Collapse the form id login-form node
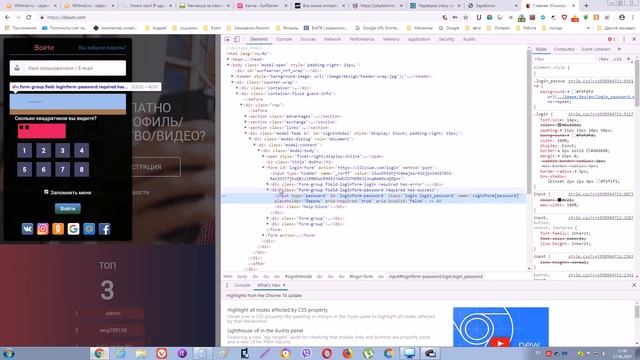 click(x=263, y=168)
